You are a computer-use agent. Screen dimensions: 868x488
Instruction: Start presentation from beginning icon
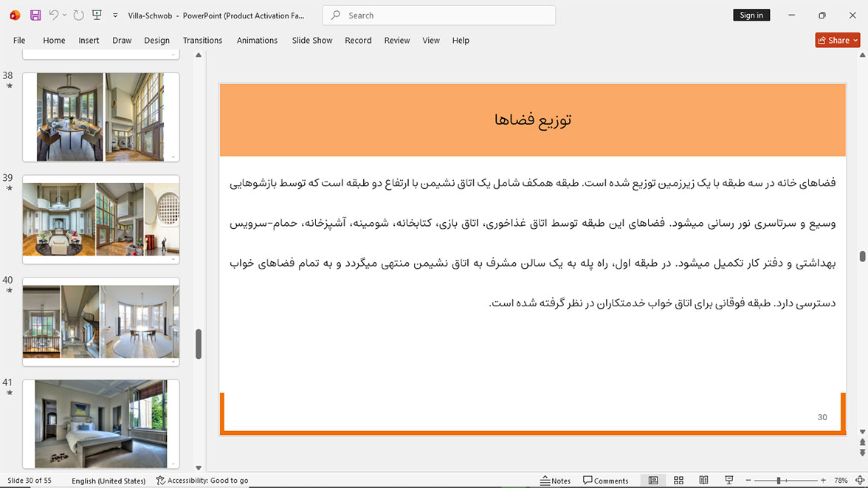point(97,15)
